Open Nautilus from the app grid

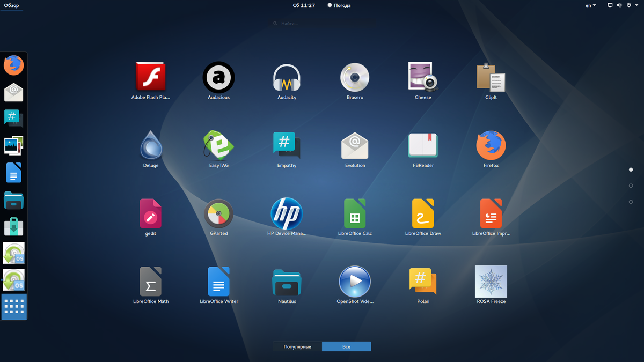[287, 282]
